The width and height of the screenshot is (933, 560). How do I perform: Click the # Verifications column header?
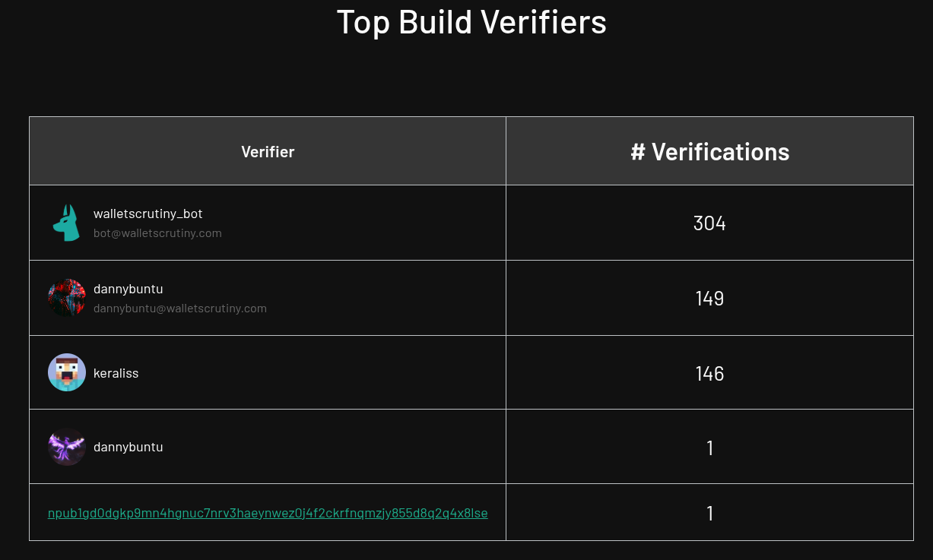click(709, 151)
